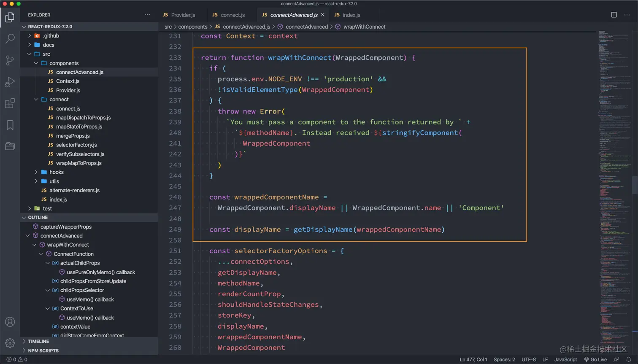
Task: Click the editor vertical scrollbar thumb
Action: pyautogui.click(x=635, y=185)
